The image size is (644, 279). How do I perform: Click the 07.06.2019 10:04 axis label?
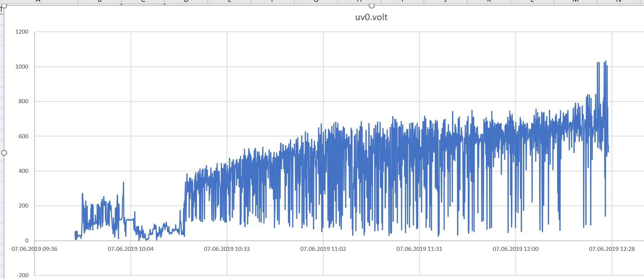130,249
